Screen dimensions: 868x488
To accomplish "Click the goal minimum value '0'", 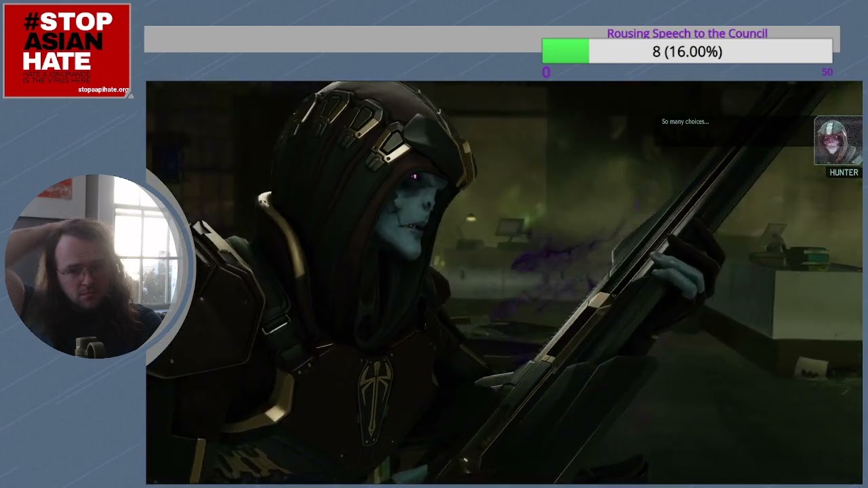I will click(546, 72).
